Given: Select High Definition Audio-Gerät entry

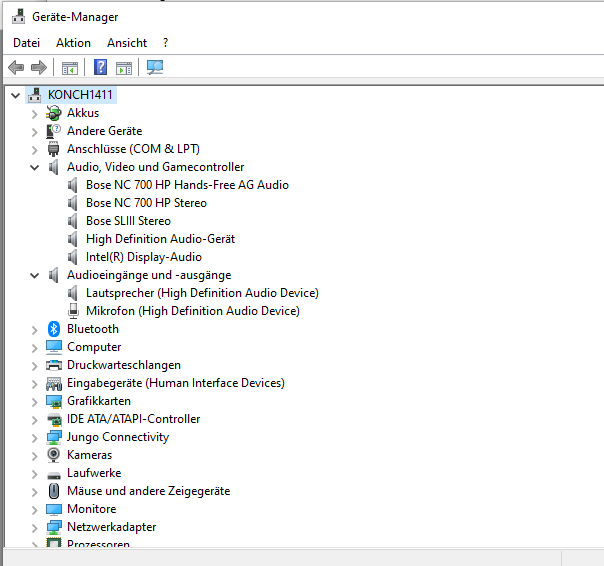Looking at the screenshot, I should (x=160, y=239).
